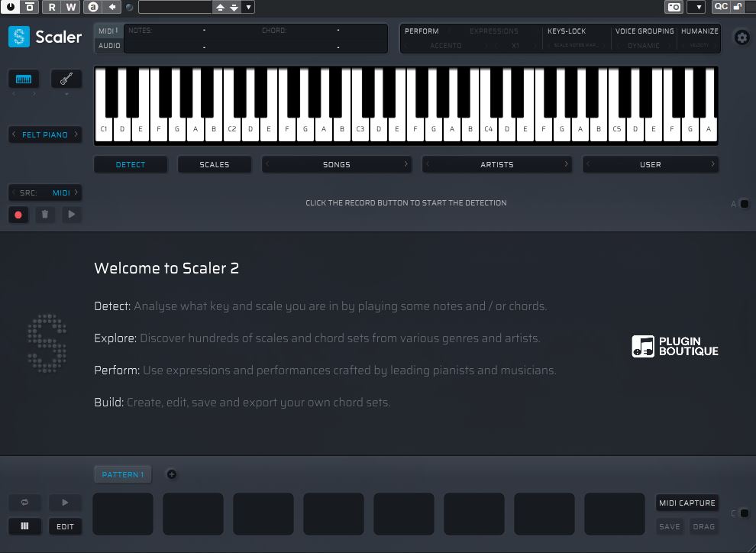Go to next SONGS category arrow

coord(405,164)
